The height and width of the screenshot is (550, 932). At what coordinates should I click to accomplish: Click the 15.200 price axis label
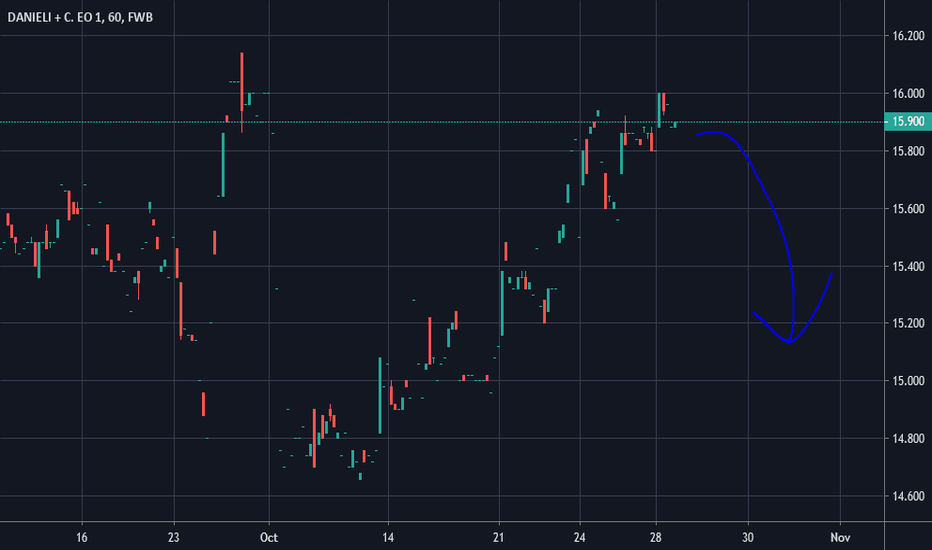[908, 323]
